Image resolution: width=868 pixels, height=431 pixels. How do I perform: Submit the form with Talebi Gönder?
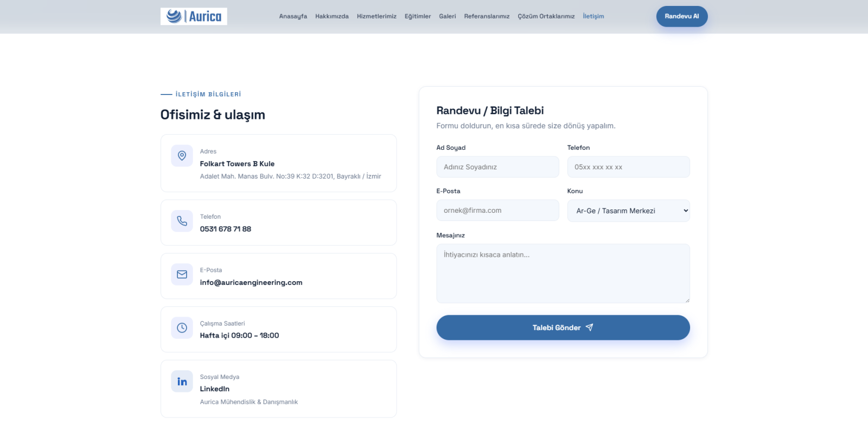click(563, 327)
